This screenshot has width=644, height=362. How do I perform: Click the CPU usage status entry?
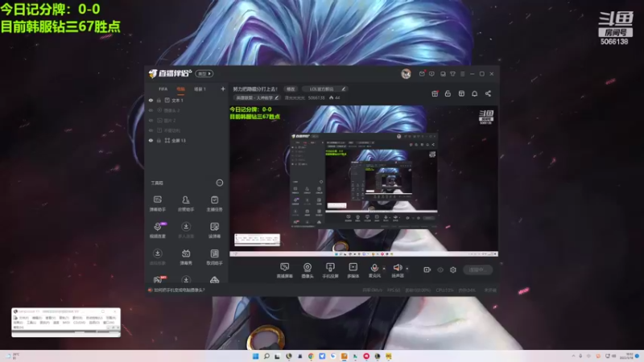[444, 290]
